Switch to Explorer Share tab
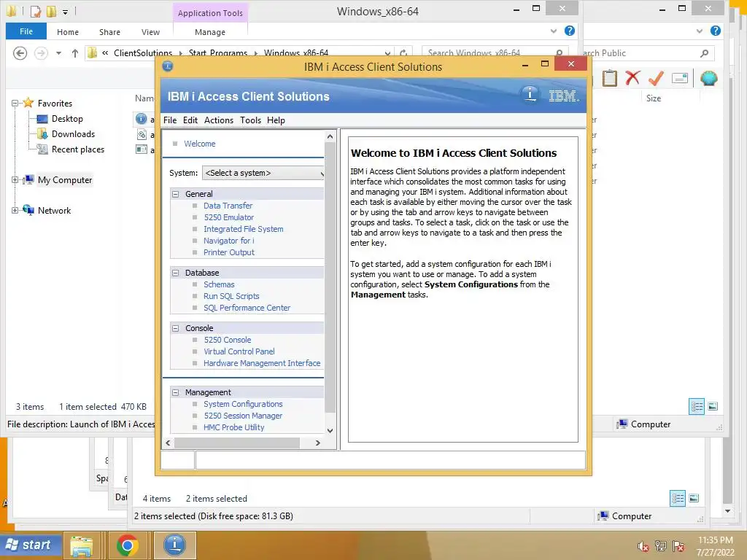This screenshot has width=747, height=560. click(x=109, y=32)
